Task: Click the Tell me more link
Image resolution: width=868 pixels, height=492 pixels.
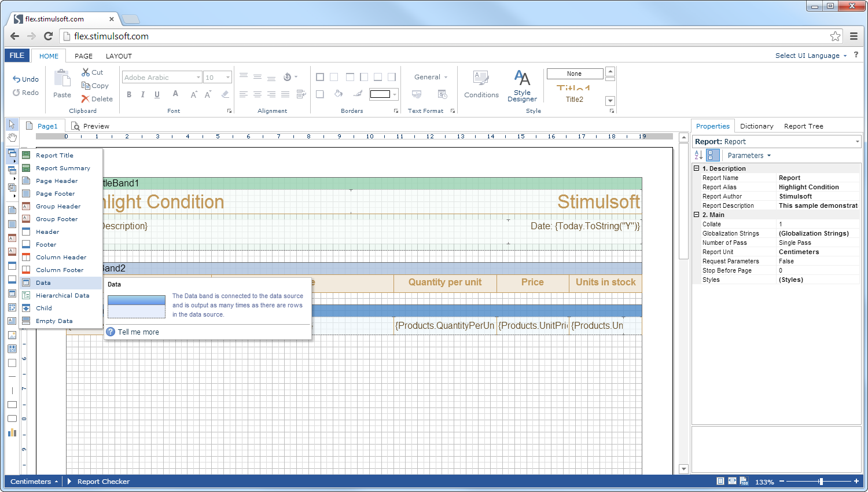Action: click(x=138, y=332)
